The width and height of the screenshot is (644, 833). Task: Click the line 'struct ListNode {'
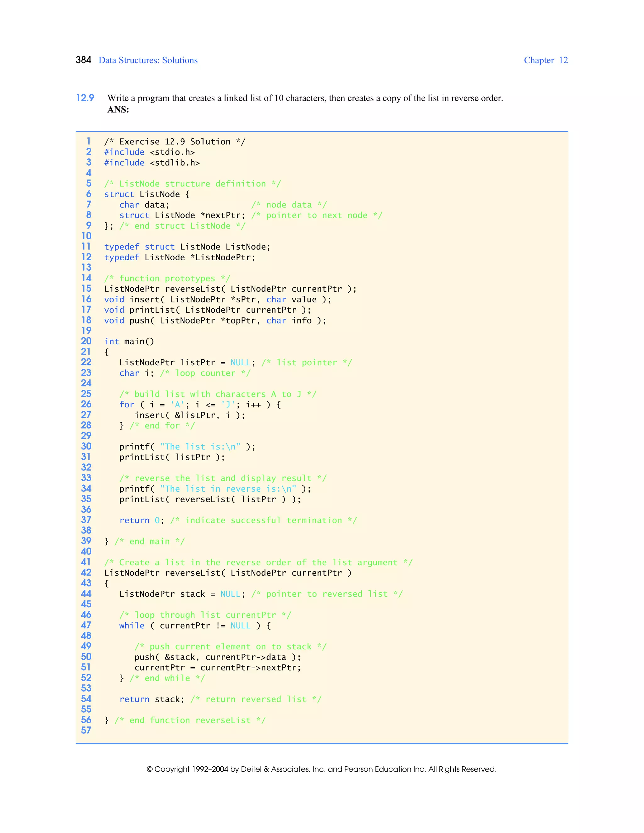point(147,194)
